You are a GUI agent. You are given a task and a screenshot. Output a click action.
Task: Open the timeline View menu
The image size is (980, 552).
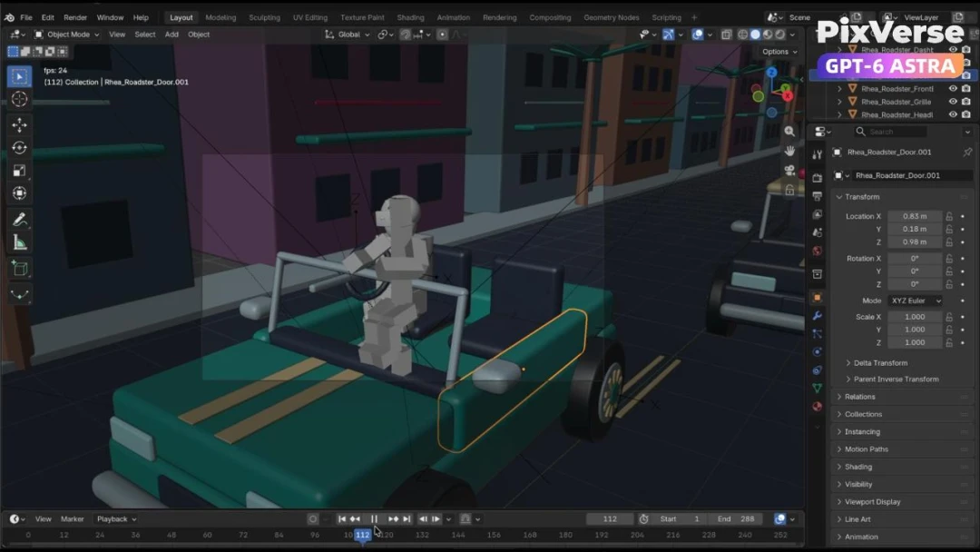coord(44,519)
